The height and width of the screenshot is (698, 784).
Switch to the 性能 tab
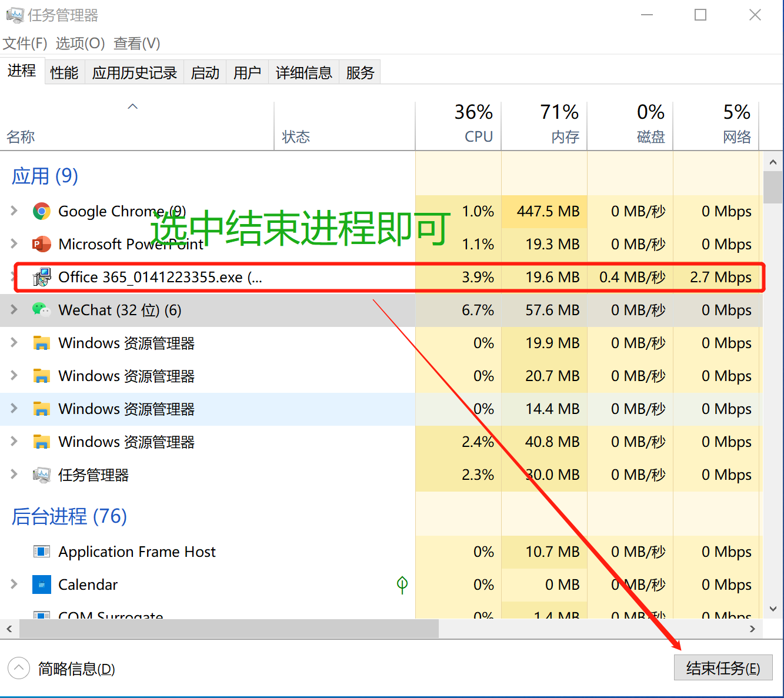click(x=64, y=72)
